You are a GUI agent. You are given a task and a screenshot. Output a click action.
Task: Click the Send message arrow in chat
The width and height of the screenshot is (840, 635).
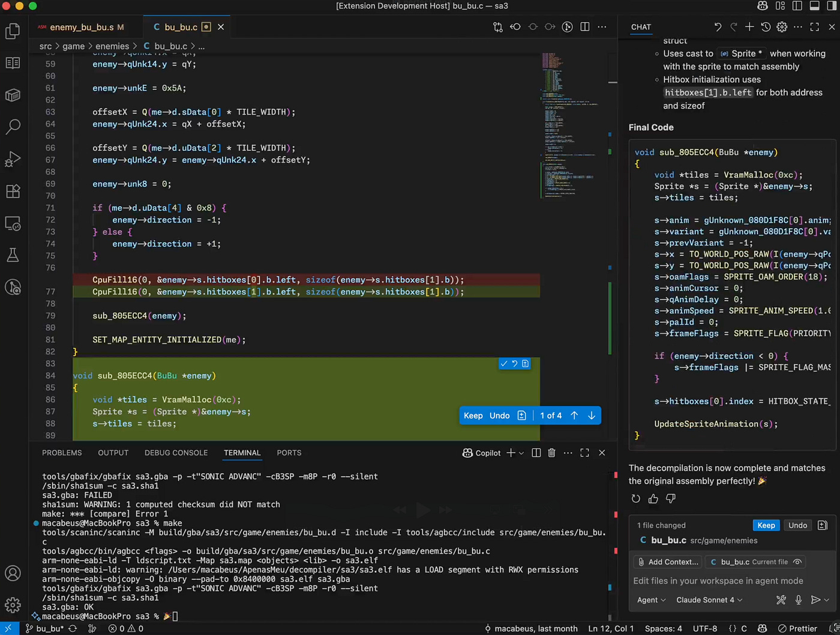tap(815, 600)
